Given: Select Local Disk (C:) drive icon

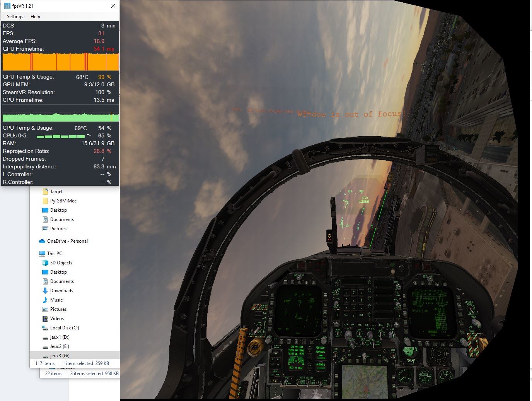Looking at the screenshot, I should coord(45,328).
